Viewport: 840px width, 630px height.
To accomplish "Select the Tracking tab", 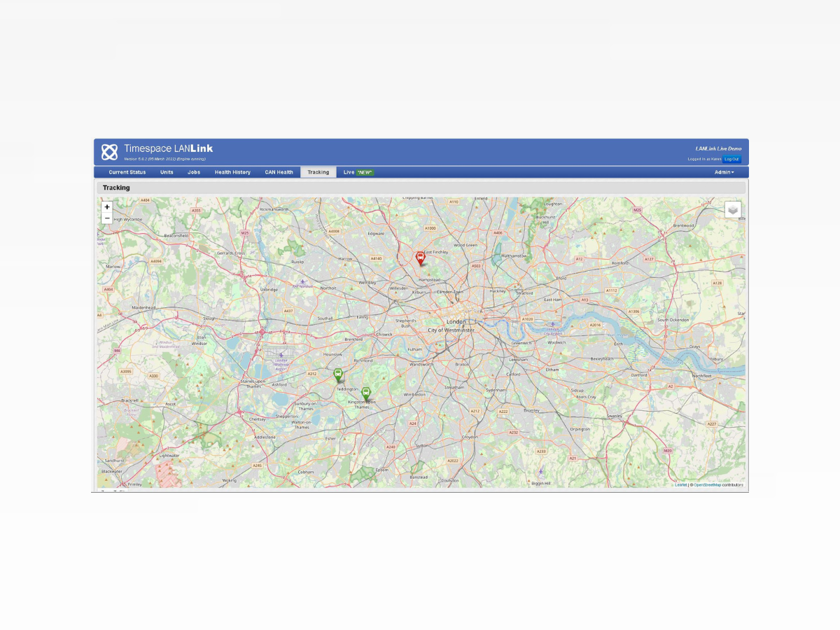I will tap(318, 172).
